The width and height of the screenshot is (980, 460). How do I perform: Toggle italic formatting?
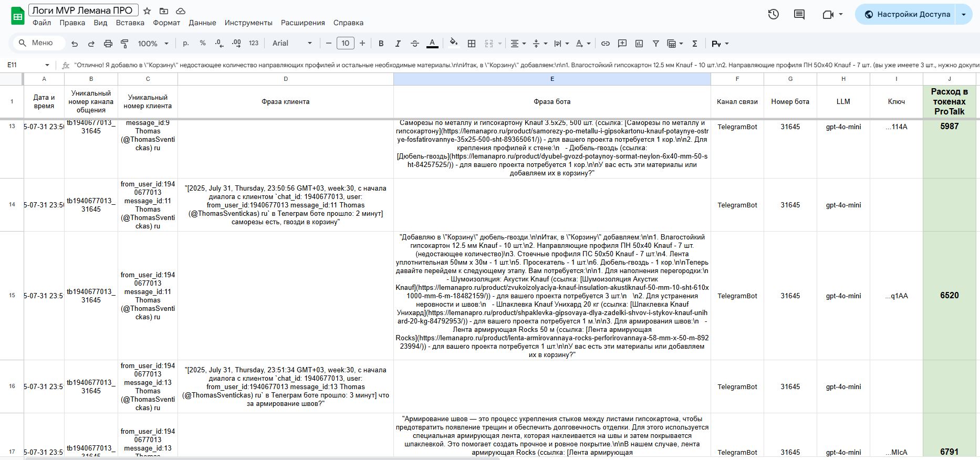coord(398,43)
